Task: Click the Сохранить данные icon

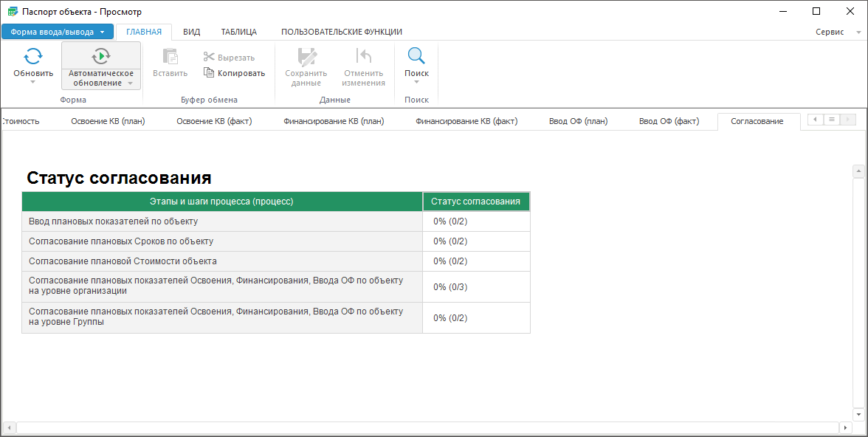Action: point(306,56)
